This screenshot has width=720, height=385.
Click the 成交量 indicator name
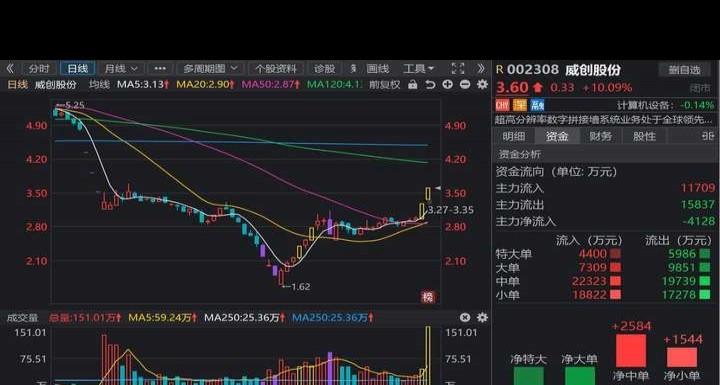click(22, 317)
